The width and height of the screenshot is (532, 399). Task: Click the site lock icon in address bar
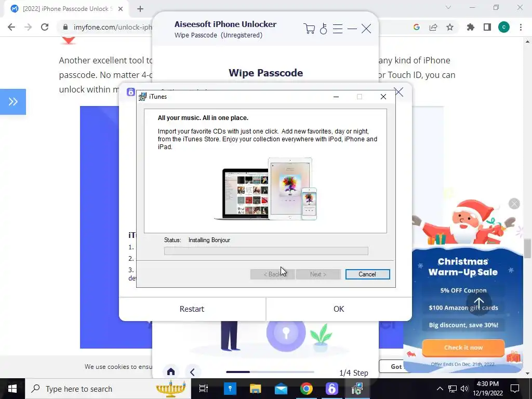tap(65, 27)
